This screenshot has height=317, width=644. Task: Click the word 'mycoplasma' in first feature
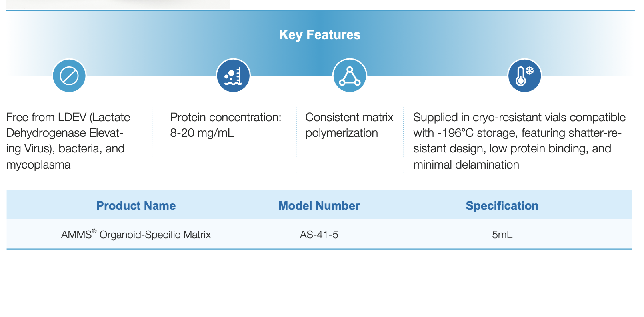(38, 165)
